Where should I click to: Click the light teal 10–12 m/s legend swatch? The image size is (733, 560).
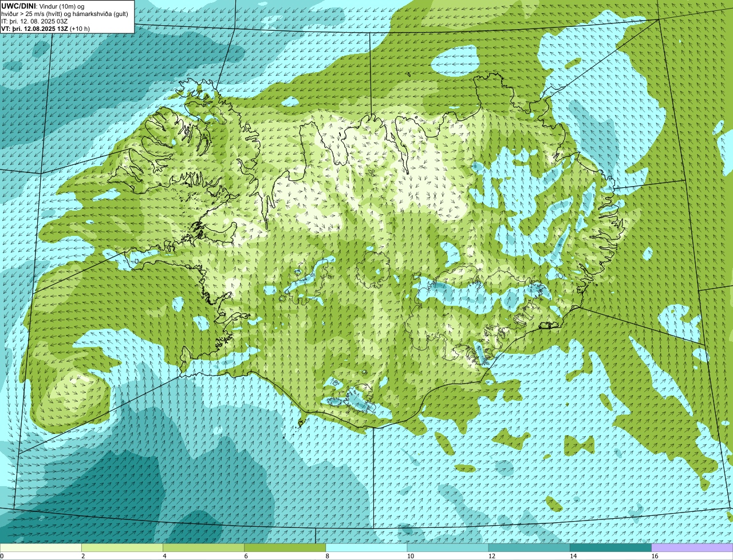point(447,548)
